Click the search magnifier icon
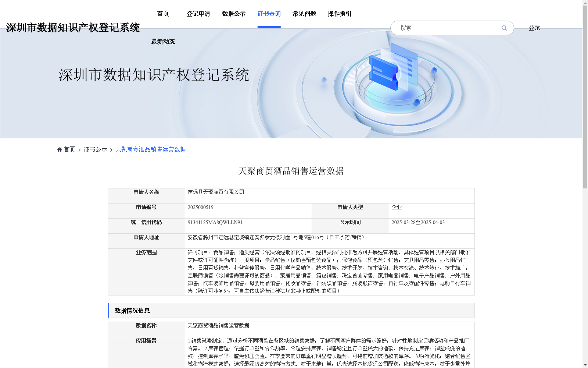This screenshot has width=588, height=368. [504, 28]
